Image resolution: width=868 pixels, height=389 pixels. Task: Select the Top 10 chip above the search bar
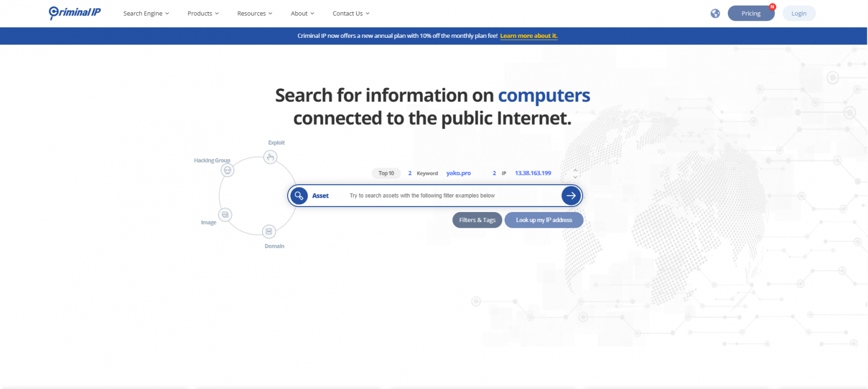[x=386, y=173]
